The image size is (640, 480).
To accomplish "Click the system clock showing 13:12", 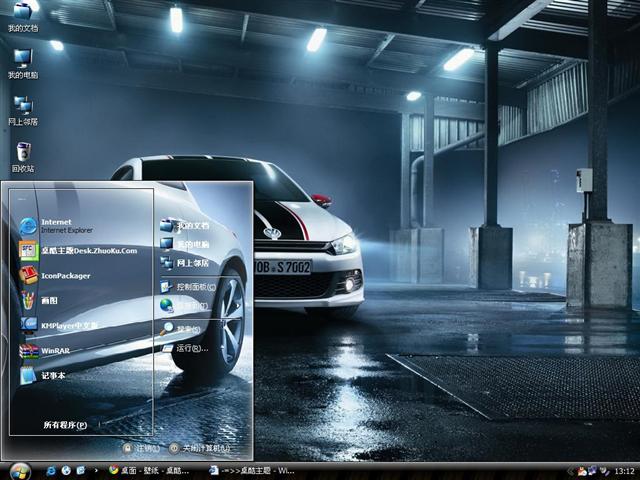I will click(624, 470).
